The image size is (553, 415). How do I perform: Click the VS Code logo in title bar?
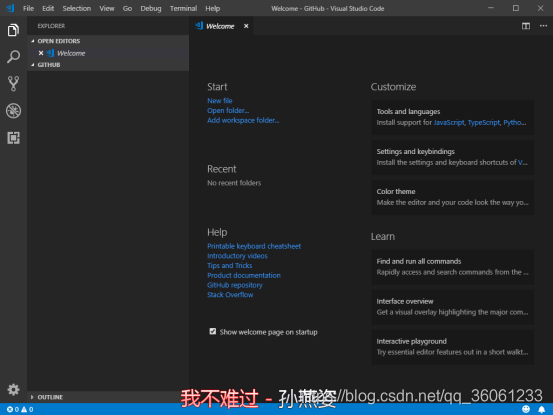pyautogui.click(x=10, y=8)
